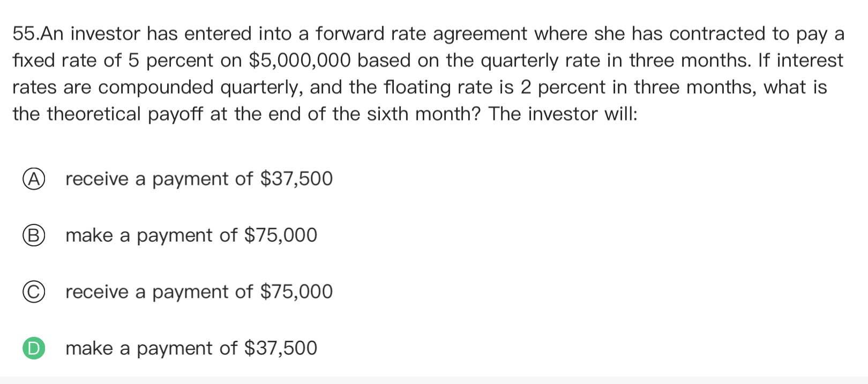Click the $75,000 amount in option B
The image size is (868, 384).
281,236
